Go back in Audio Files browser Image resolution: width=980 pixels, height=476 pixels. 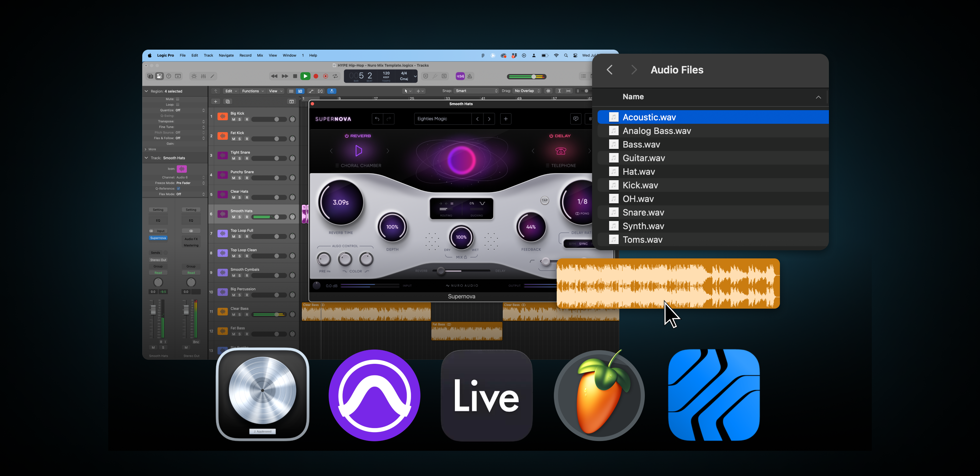[x=609, y=70]
